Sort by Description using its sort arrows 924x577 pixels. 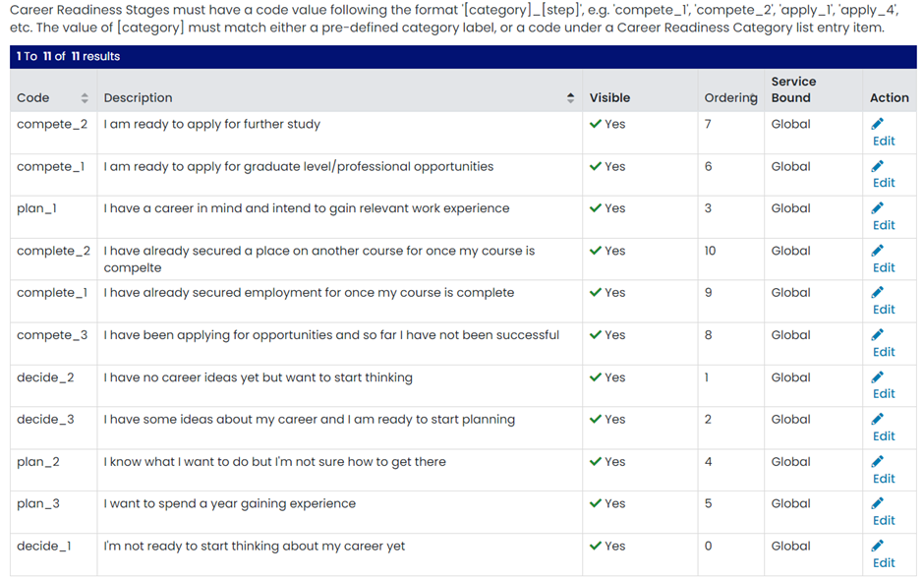571,98
